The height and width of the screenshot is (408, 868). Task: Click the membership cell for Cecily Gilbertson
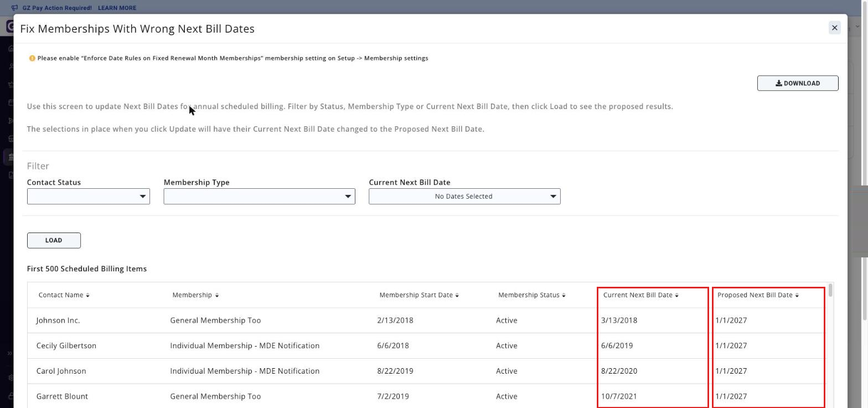pyautogui.click(x=245, y=346)
